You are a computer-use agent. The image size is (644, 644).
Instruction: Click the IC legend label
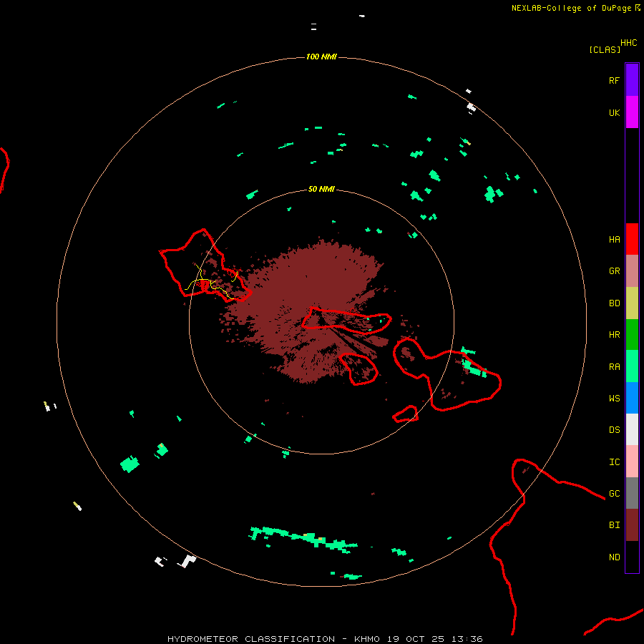point(614,462)
